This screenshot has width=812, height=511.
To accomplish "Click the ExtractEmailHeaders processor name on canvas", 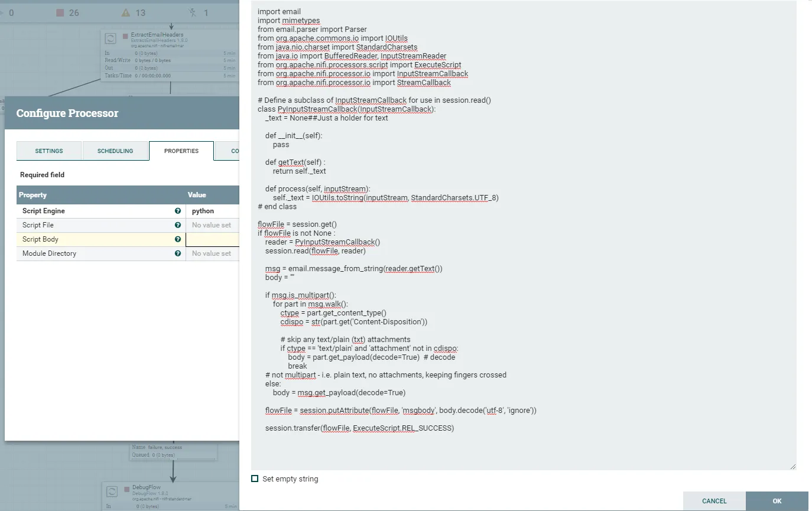I will [x=156, y=35].
